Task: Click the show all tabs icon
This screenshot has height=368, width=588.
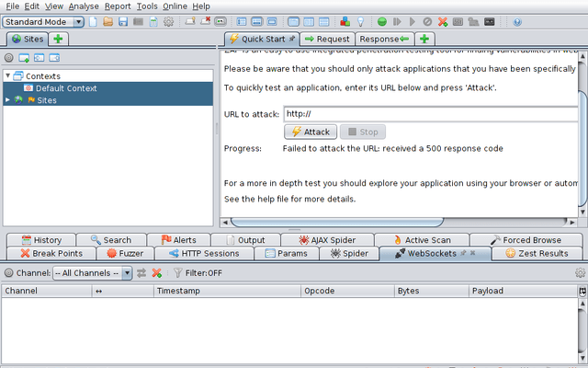Action: point(190,21)
